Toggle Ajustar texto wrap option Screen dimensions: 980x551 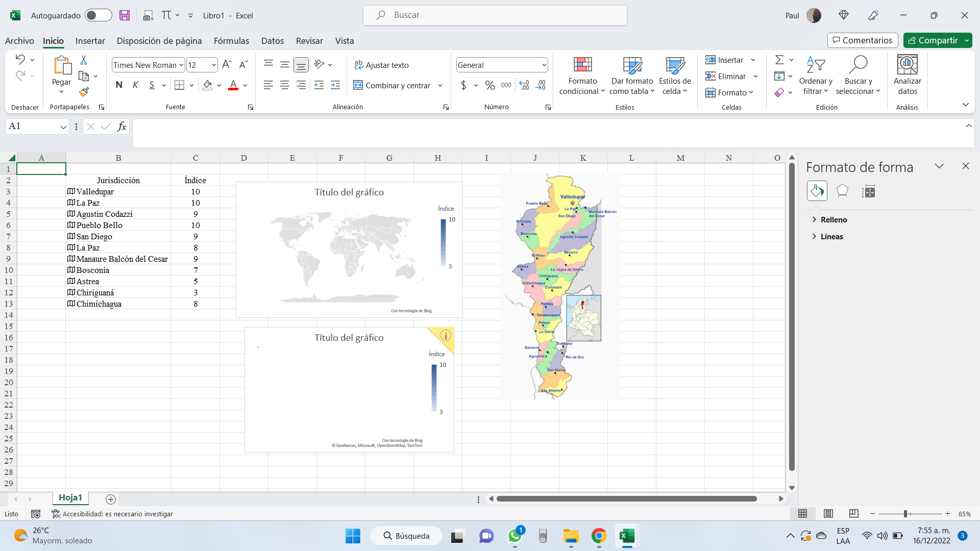tap(381, 65)
